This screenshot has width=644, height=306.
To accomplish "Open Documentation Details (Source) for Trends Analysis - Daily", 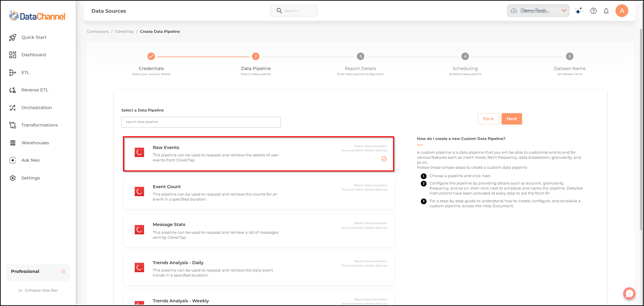I will [364, 265].
